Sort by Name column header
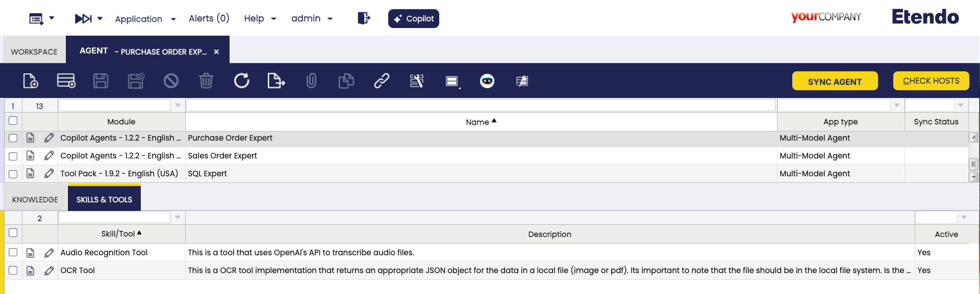Screen dimensions: 980x294 coord(481,122)
